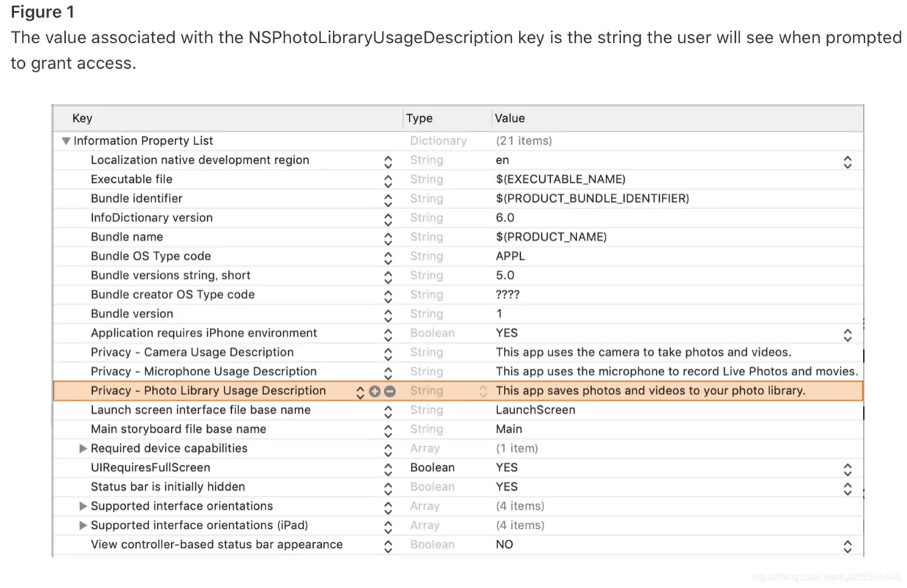Open key stepper for the Bundle name row
The image size is (907, 588).
pyautogui.click(x=388, y=238)
